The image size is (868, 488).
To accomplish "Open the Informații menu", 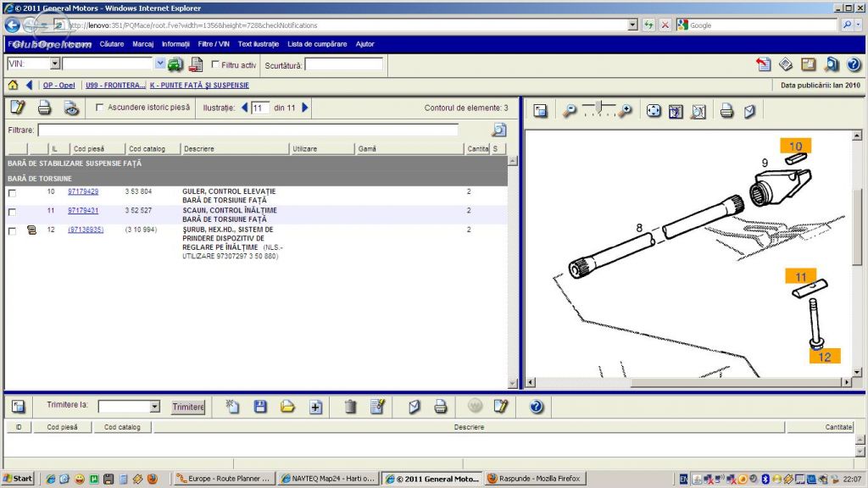I will 175,44.
